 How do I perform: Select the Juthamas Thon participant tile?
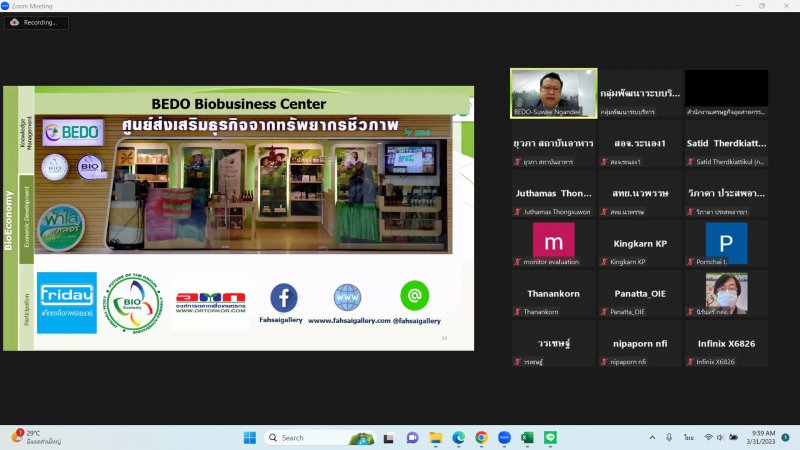coord(554,193)
